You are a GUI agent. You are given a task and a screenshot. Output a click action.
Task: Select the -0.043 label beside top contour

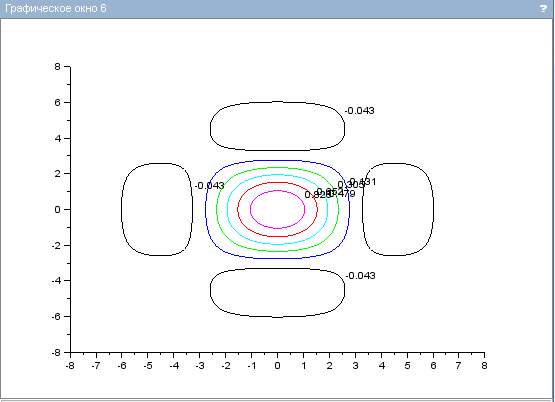[359, 111]
